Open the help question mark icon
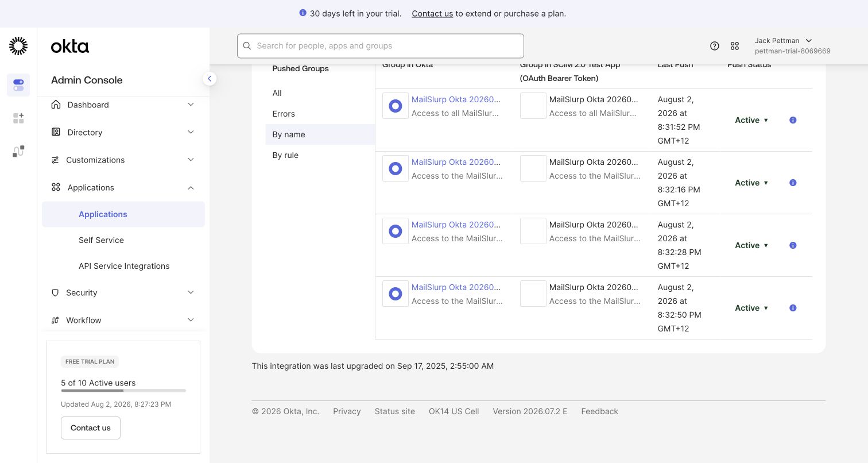The height and width of the screenshot is (463, 868). tap(715, 46)
